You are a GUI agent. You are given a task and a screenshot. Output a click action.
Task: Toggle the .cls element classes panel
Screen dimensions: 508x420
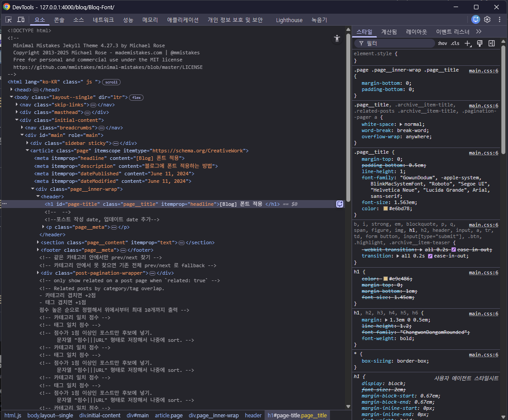point(455,43)
